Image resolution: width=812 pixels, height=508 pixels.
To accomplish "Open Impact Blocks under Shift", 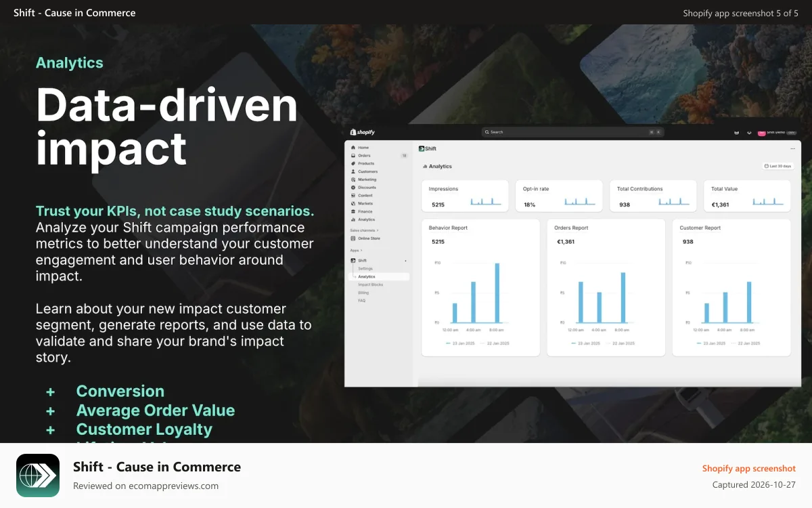I will [x=370, y=284].
